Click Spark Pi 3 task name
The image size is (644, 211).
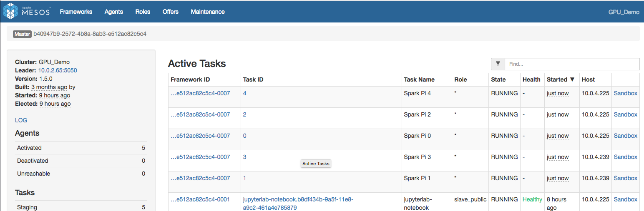click(x=418, y=157)
